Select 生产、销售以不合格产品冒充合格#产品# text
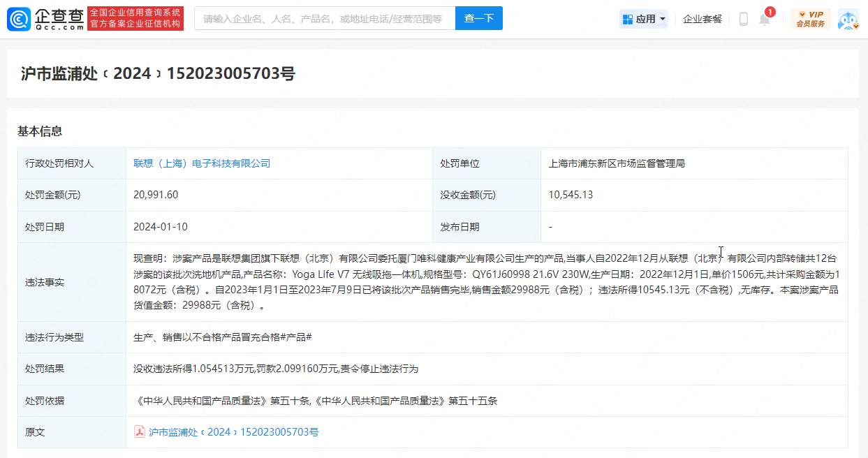This screenshot has height=458, width=868. 222,337
